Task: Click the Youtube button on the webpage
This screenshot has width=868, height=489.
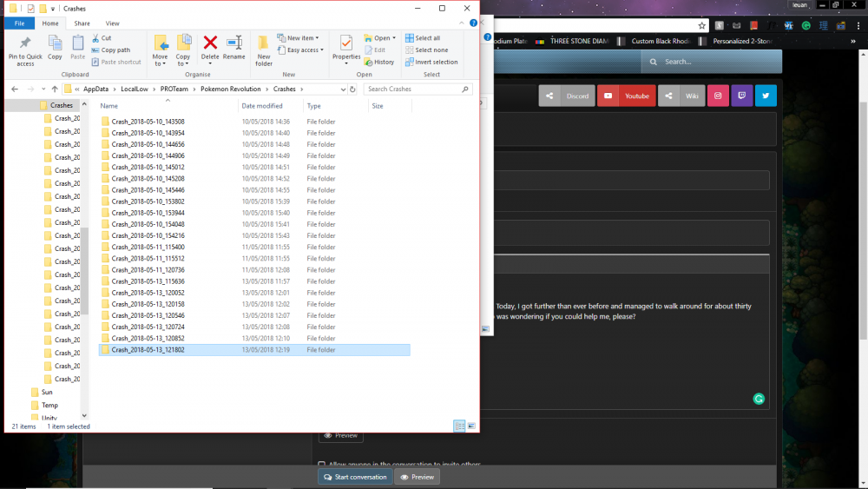Action: point(625,96)
